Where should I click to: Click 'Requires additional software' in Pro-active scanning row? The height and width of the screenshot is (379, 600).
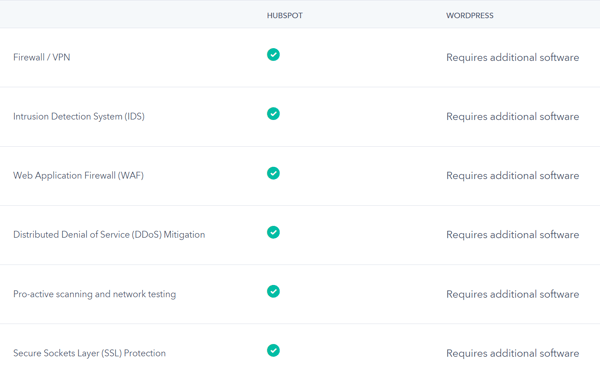512,294
